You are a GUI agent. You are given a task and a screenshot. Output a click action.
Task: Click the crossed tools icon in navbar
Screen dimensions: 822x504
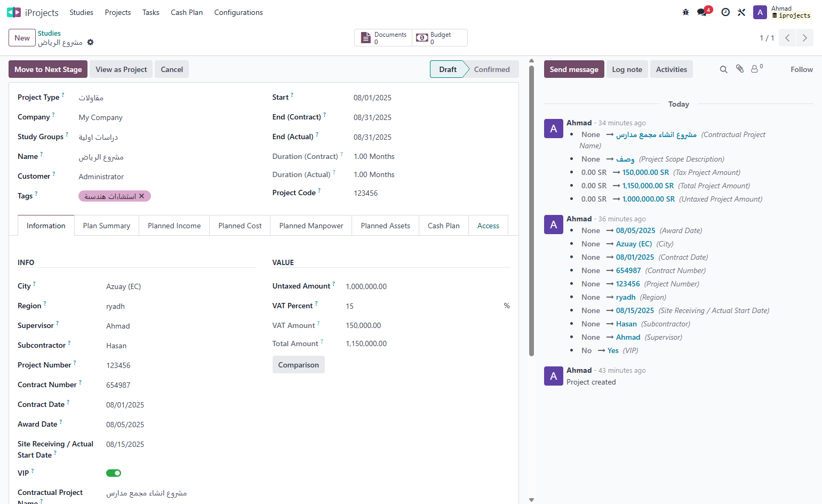click(x=741, y=12)
